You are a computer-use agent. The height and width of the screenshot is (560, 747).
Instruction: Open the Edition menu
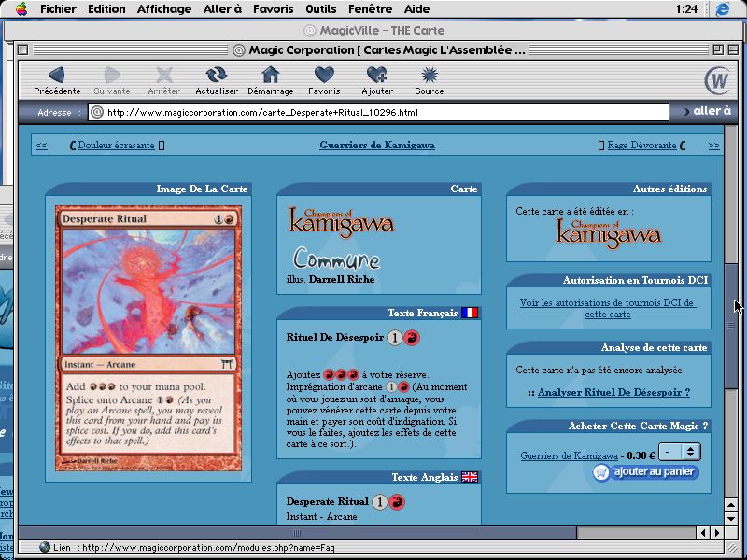[x=106, y=8]
